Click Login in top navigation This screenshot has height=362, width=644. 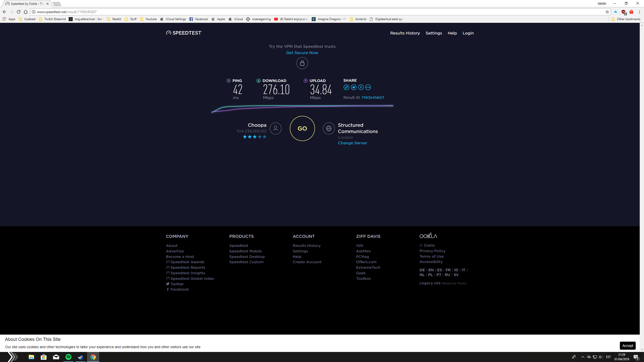tap(468, 33)
